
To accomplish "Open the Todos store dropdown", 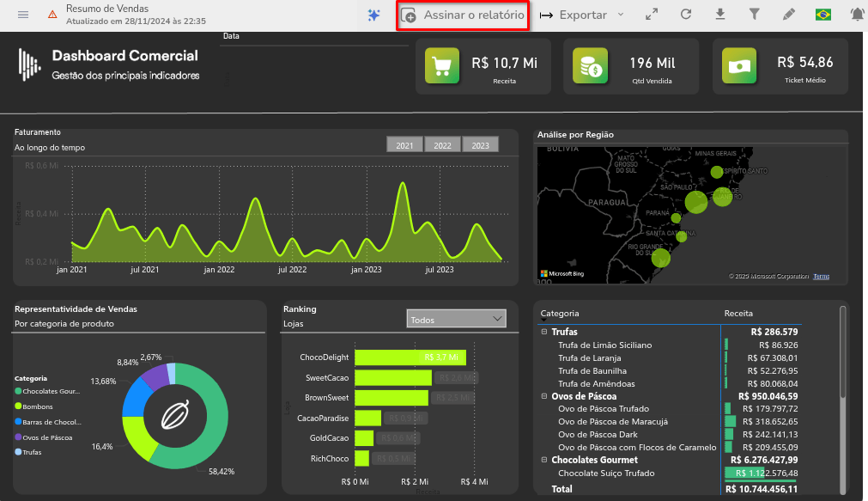I will click(x=456, y=319).
